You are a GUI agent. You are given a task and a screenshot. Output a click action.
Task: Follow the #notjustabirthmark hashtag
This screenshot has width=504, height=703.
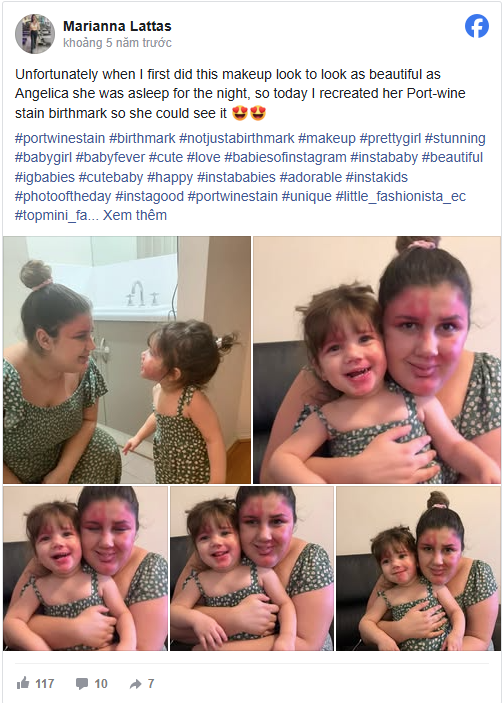(237, 138)
